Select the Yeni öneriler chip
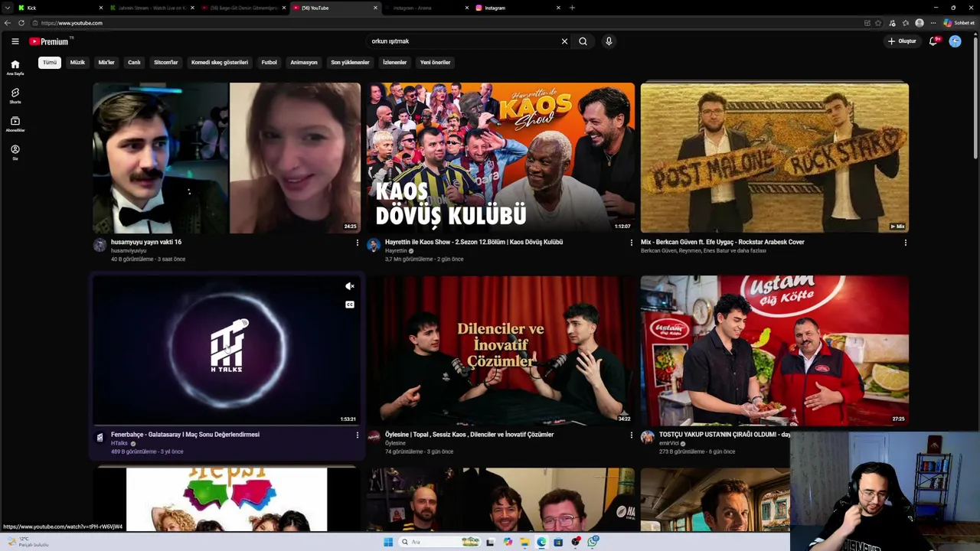 [x=435, y=63]
